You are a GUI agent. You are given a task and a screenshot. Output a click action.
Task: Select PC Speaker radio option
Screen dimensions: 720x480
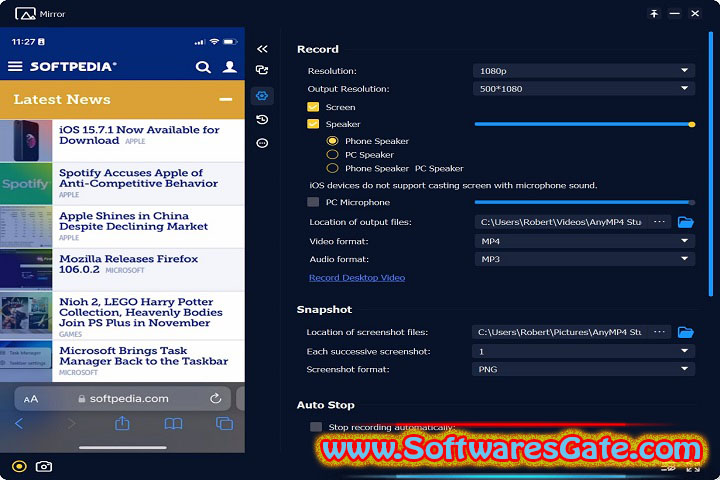point(332,154)
